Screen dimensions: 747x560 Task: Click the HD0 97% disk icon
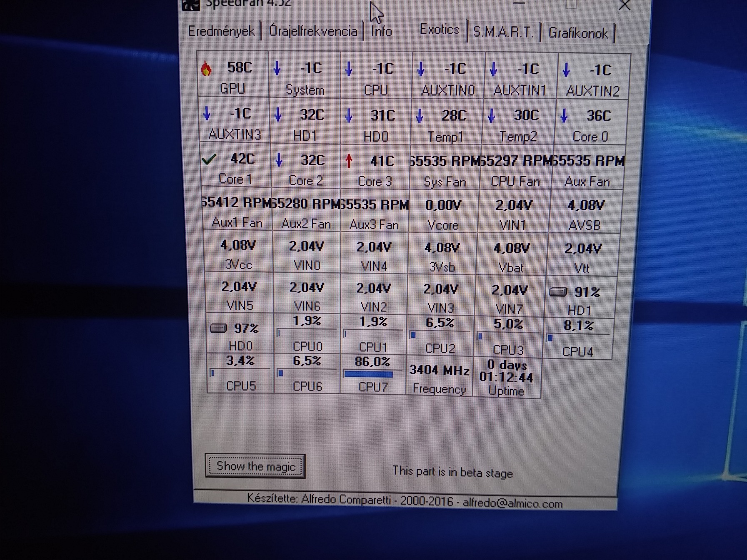click(x=218, y=329)
